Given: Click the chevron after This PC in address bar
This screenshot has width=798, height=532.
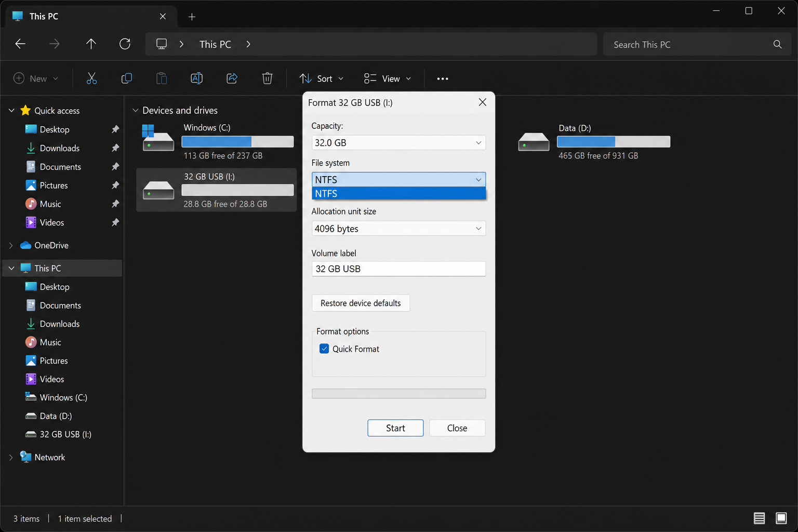Looking at the screenshot, I should tap(248, 44).
